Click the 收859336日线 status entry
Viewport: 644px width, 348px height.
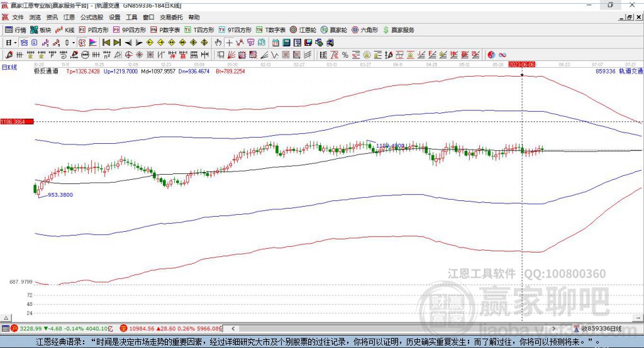coord(597,329)
